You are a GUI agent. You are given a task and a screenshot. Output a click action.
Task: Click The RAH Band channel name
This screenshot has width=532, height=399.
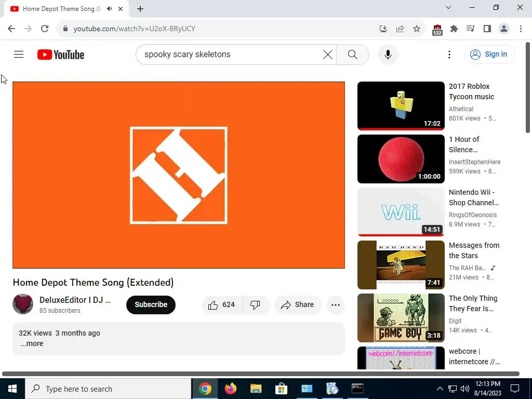[468, 268]
